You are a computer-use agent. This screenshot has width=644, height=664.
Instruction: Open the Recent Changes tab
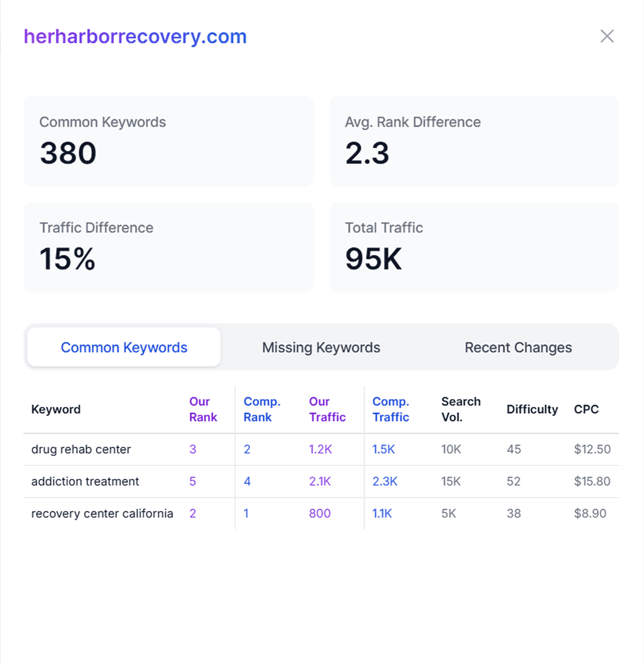(518, 347)
